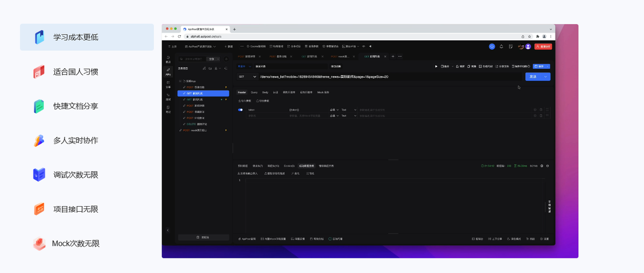
Task: Add a new request tab with plus icon
Action: point(393,56)
